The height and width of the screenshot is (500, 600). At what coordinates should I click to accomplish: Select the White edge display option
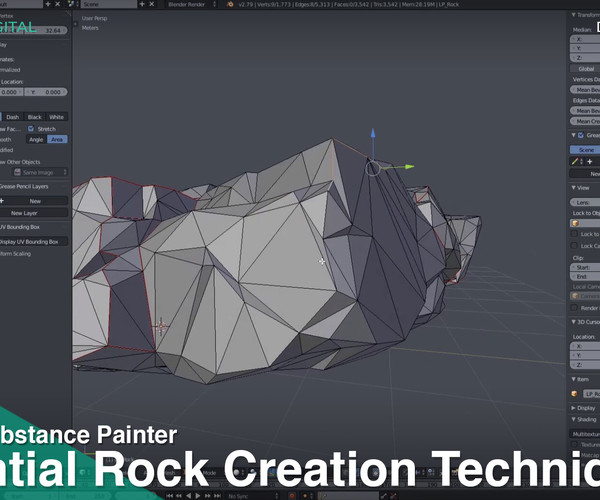[57, 117]
